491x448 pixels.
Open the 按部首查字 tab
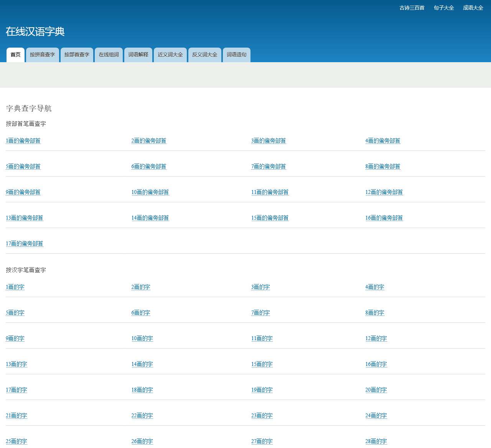click(x=77, y=55)
